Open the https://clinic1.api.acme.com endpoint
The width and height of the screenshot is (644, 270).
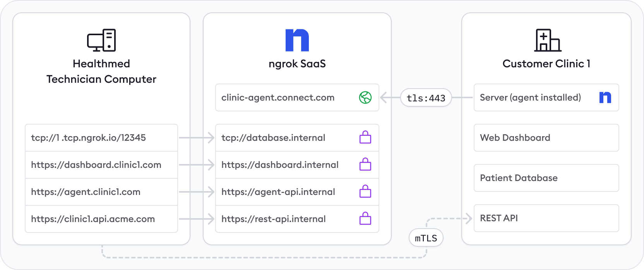[93, 219]
